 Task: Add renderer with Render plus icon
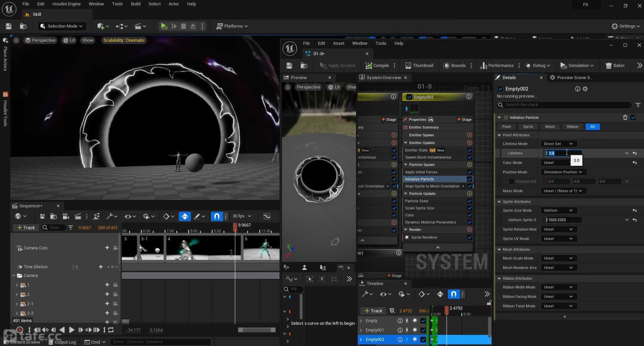(x=470, y=230)
